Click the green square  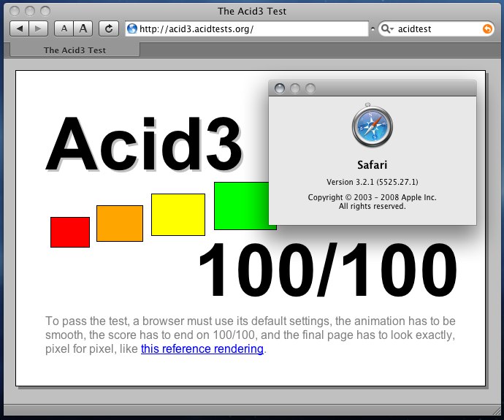241,206
